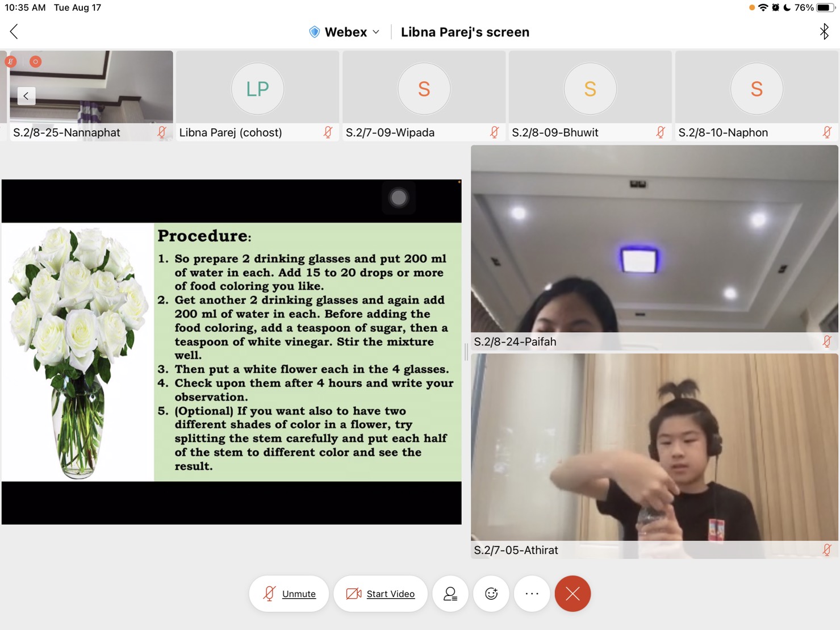Tap muted mic icon next to Libna Parej
This screenshot has width=840, height=630.
coord(328,132)
